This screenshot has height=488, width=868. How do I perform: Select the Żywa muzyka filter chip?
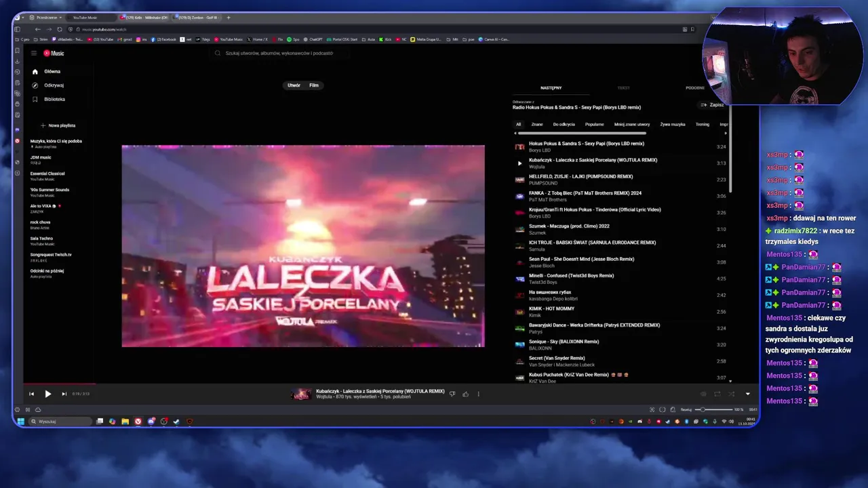tap(673, 124)
